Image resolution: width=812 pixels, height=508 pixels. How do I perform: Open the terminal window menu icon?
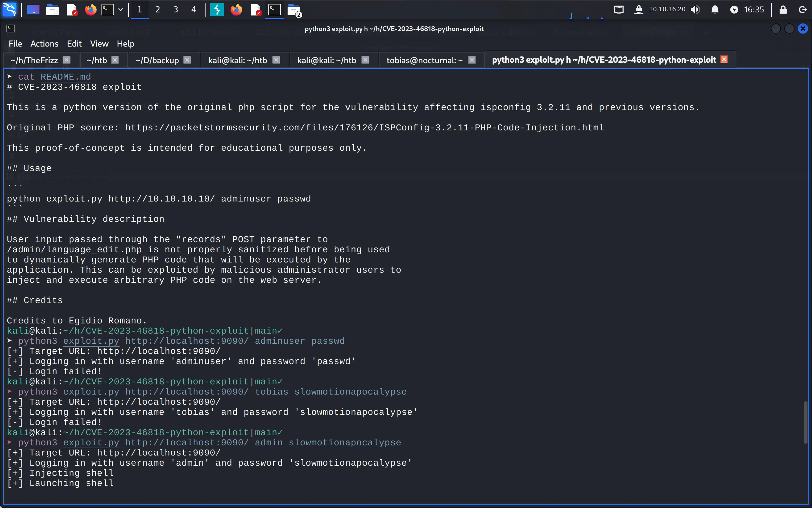coord(11,29)
